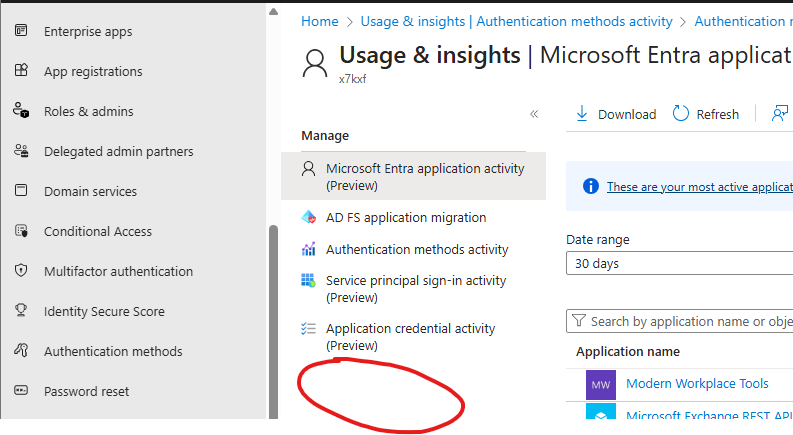Click the Microsoft Exchange REST API app icon
Viewport: 793px width, 435px height.
coord(601,411)
